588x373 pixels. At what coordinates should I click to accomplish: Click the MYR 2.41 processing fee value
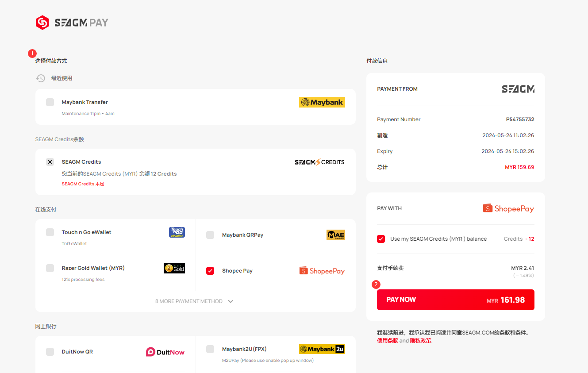coord(523,268)
